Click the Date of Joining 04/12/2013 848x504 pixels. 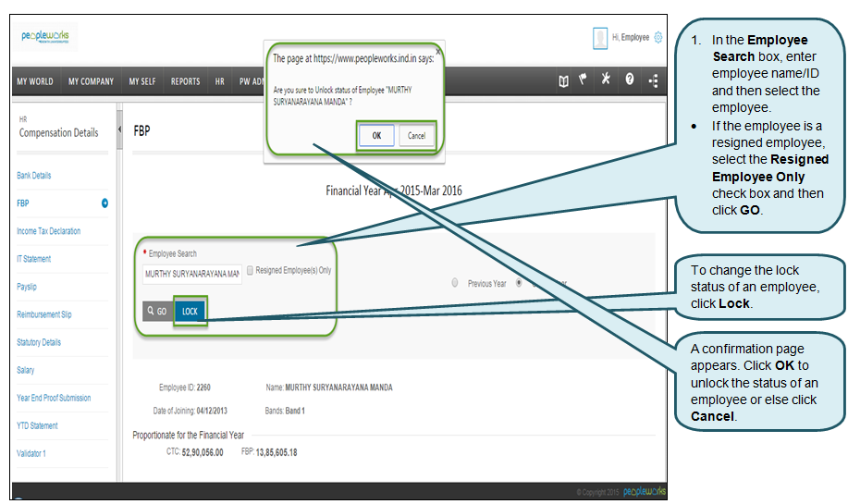(212, 411)
